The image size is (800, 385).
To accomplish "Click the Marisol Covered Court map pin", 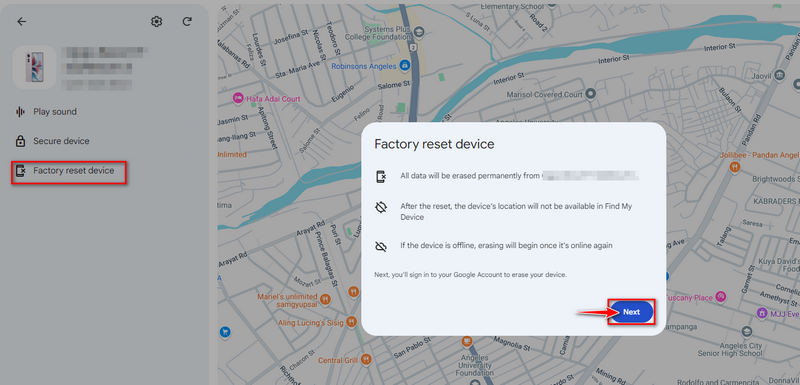I will tap(590, 94).
